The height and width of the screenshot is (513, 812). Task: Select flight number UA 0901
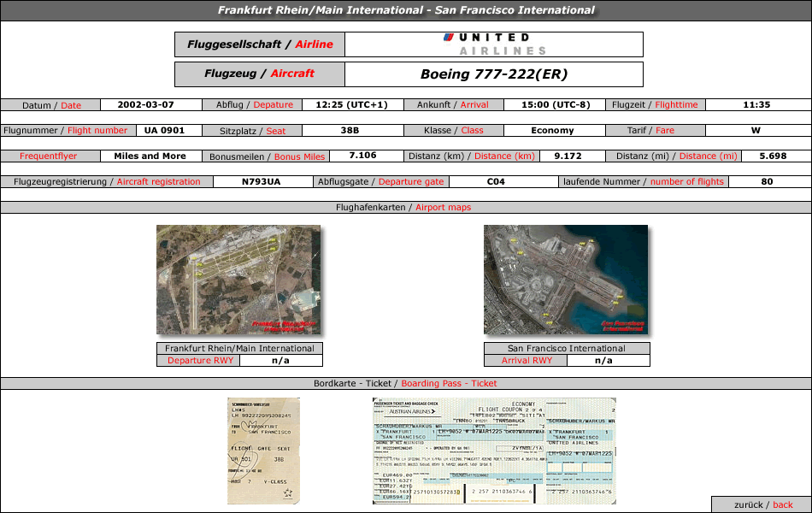coord(164,130)
